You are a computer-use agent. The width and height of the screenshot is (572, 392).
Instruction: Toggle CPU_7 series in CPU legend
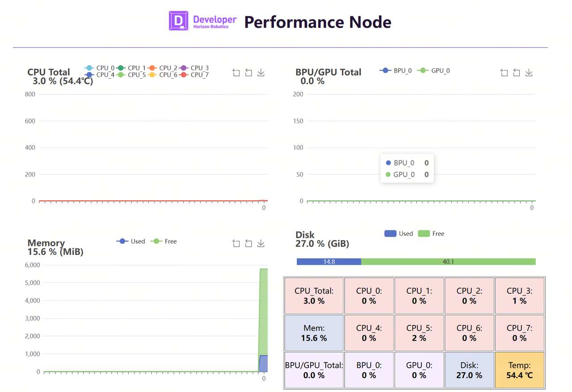(x=193, y=75)
